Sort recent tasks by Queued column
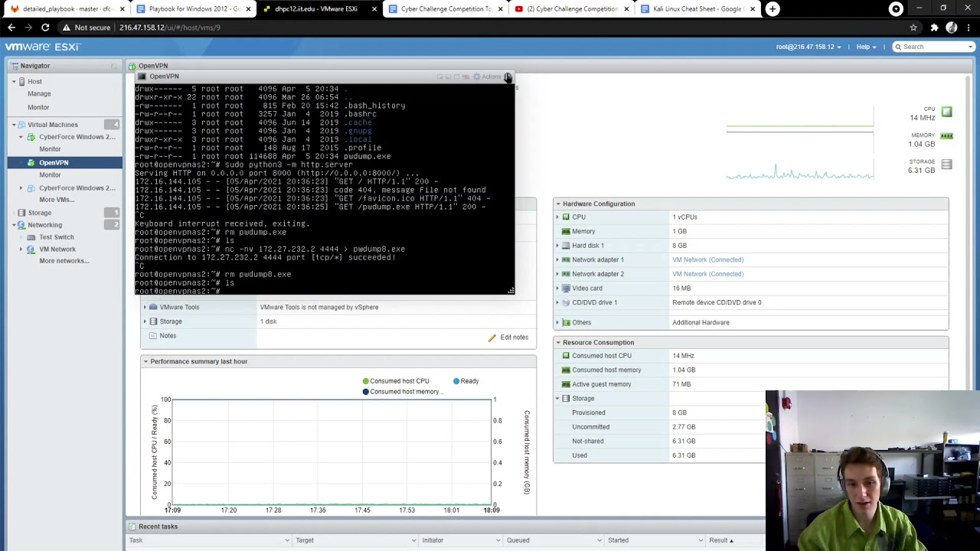Viewport: 980px width, 551px height. 552,540
